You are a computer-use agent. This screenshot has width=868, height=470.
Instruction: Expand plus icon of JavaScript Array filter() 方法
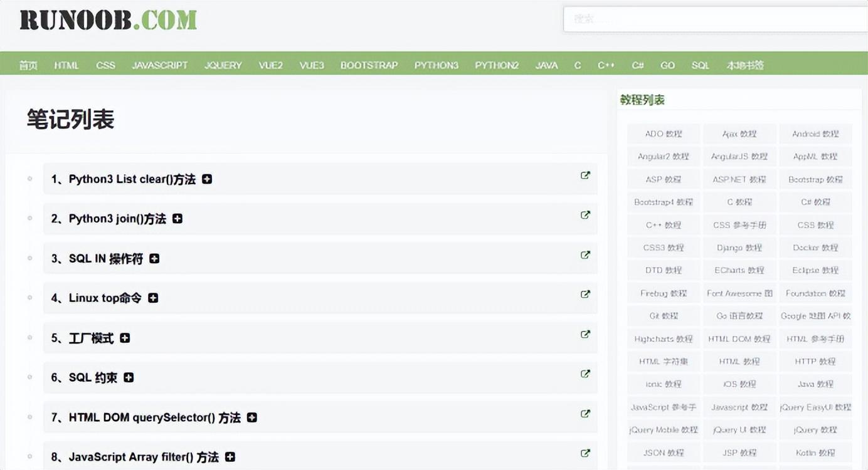(230, 457)
